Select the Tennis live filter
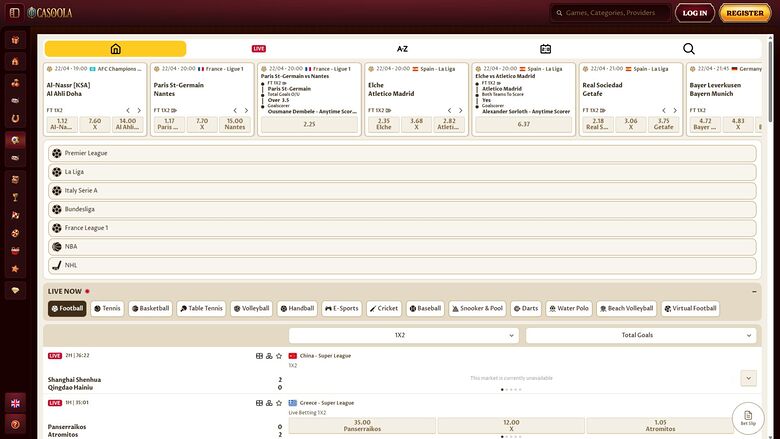This screenshot has height=439, width=780. point(107,308)
